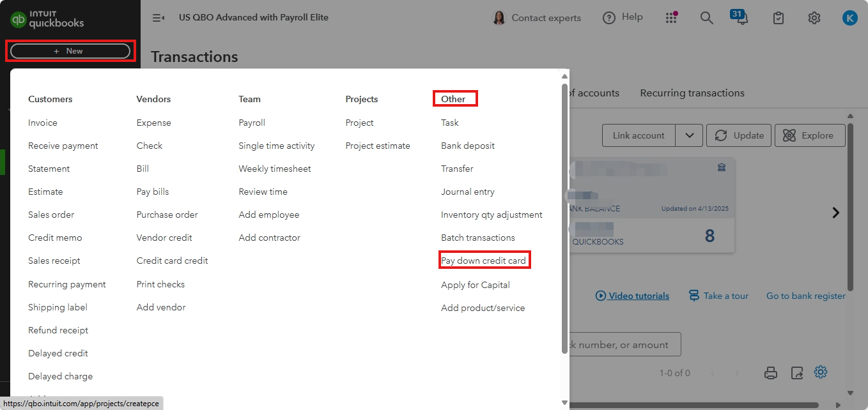The image size is (868, 410).
Task: Choose Delayed credit menu item
Action: click(58, 353)
